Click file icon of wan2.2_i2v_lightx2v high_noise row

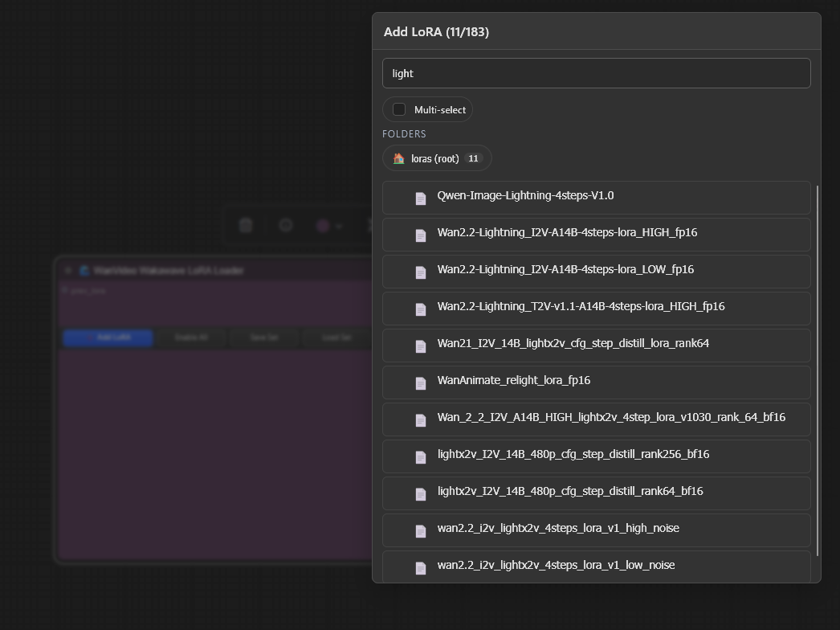coord(421,531)
